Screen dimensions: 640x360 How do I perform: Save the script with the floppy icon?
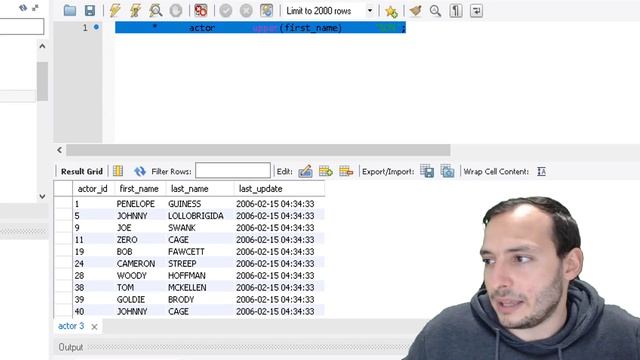click(90, 11)
